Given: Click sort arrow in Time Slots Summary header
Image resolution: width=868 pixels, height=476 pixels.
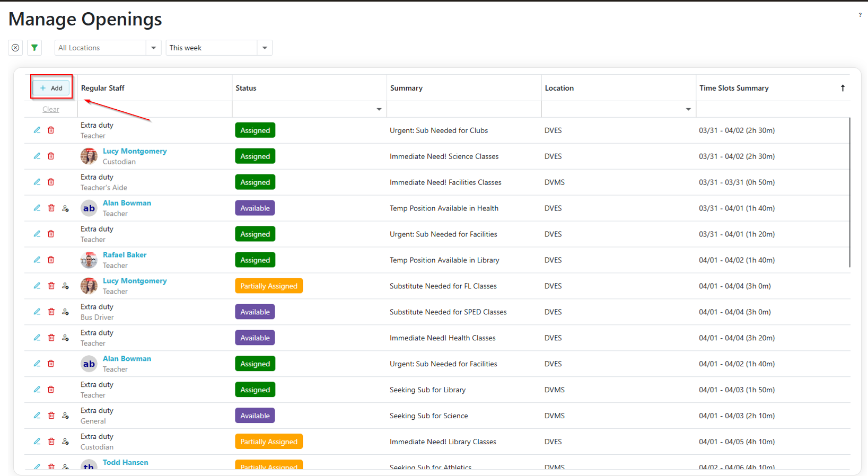Looking at the screenshot, I should (842, 88).
